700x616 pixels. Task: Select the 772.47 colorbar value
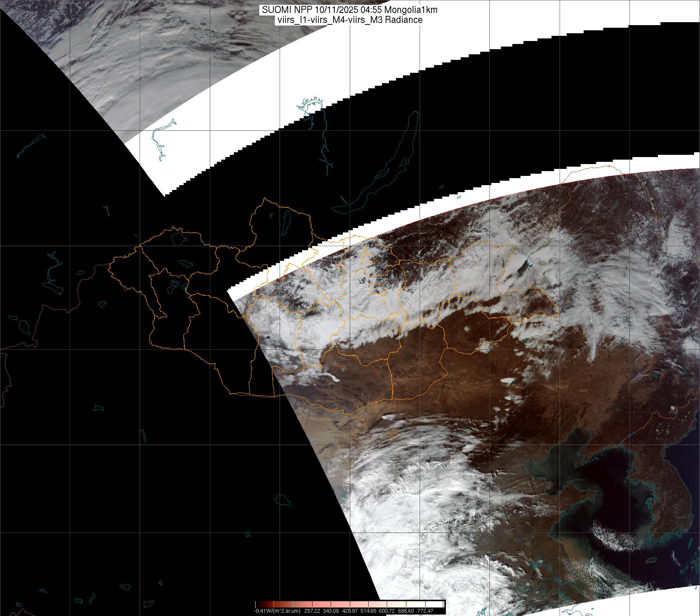coord(426,611)
